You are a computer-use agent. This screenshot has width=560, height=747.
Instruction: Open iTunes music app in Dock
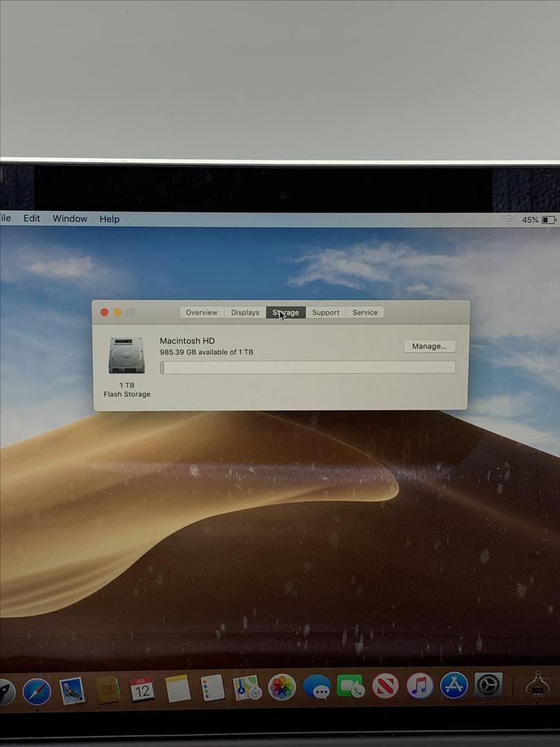(x=420, y=686)
